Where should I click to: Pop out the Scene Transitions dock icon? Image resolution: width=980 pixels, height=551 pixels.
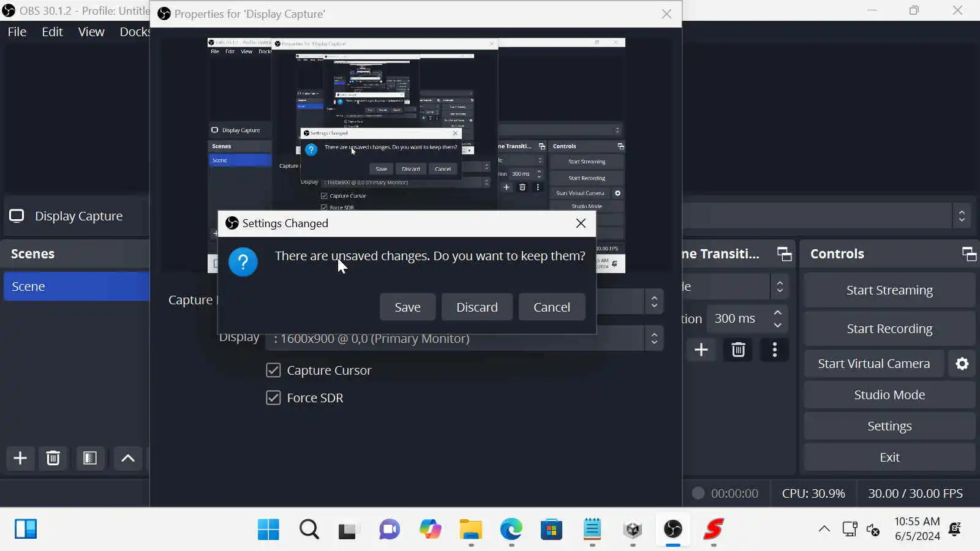784,254
